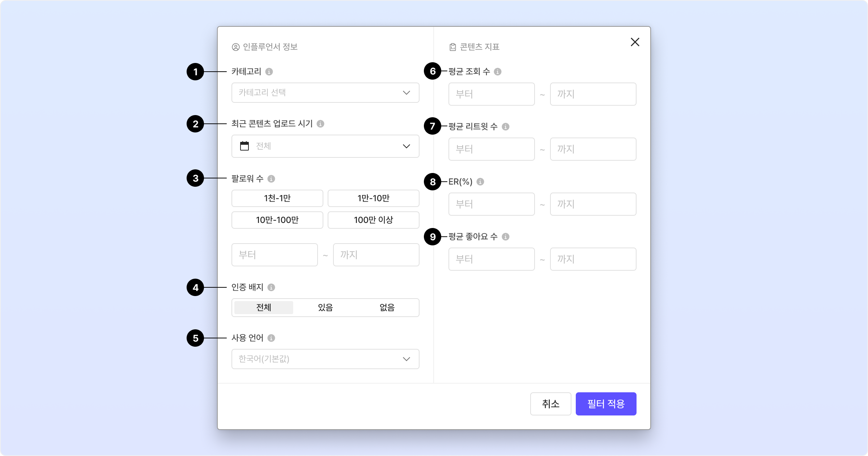Screen dimensions: 868x456
Task: Click info icon next to 사용 언어
Action: coord(271,338)
